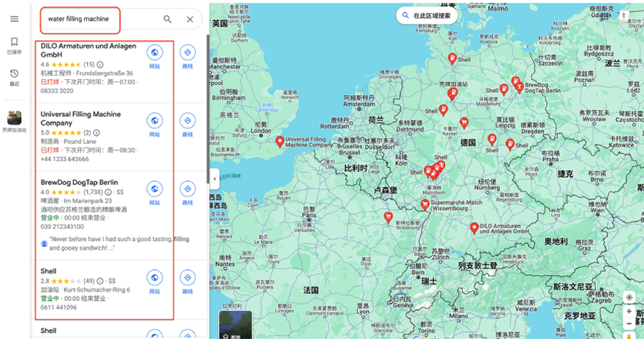Select the first Shell gas station result
The image size is (644, 339).
click(x=49, y=271)
